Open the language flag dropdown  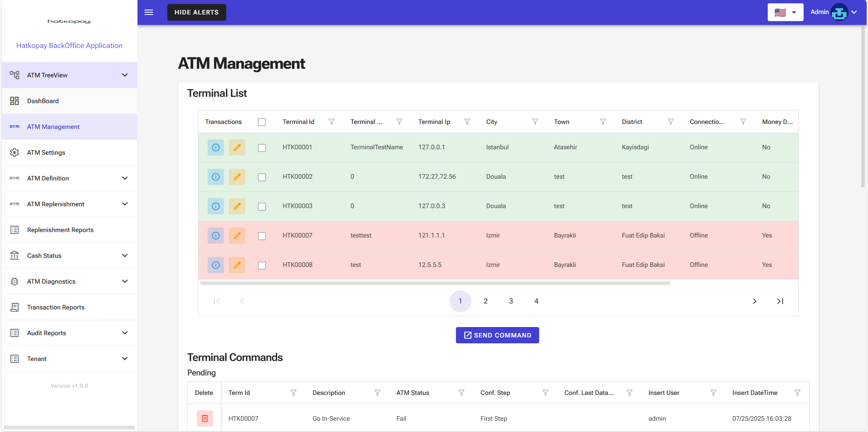coord(785,12)
